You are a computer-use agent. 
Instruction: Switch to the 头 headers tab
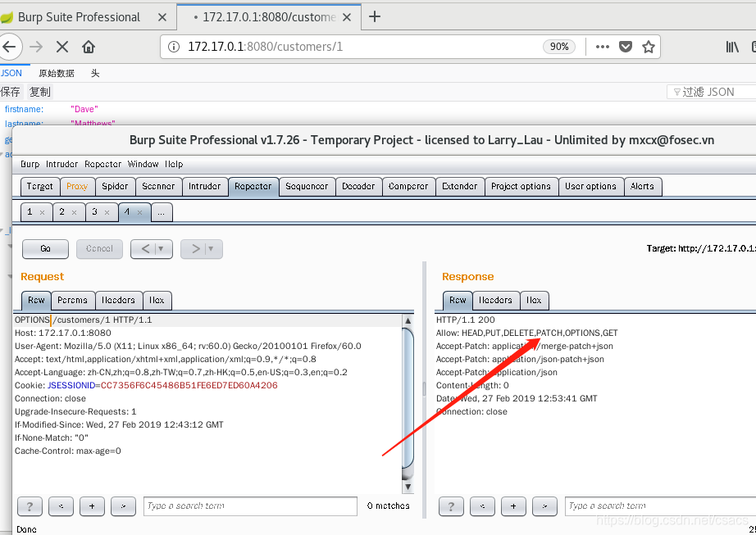click(x=95, y=73)
